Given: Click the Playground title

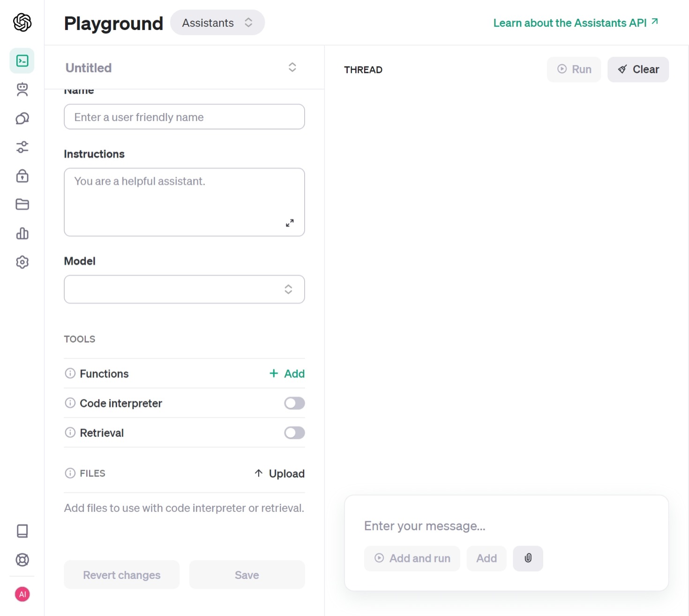Looking at the screenshot, I should (x=113, y=23).
